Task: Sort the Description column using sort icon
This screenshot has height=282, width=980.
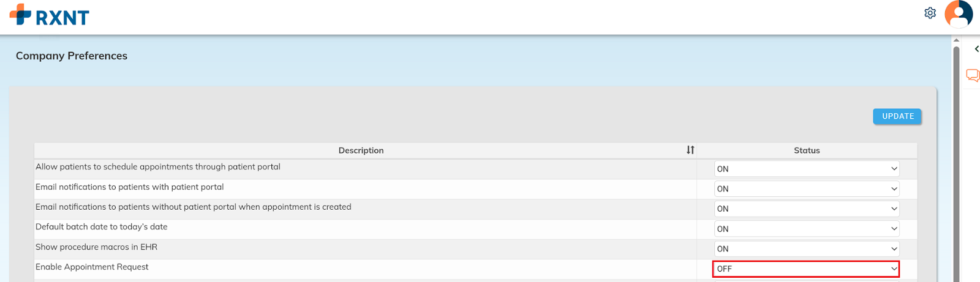Action: pos(690,150)
